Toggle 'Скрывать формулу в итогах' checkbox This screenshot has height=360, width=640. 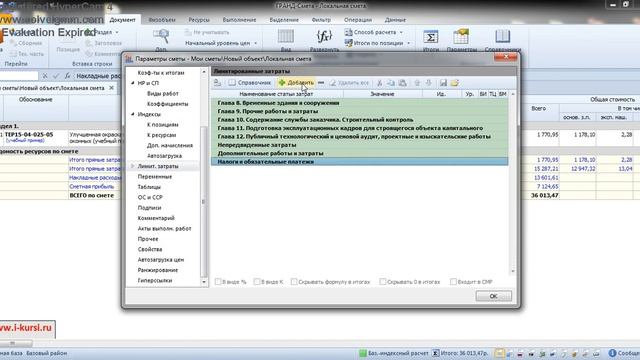pos(294,282)
